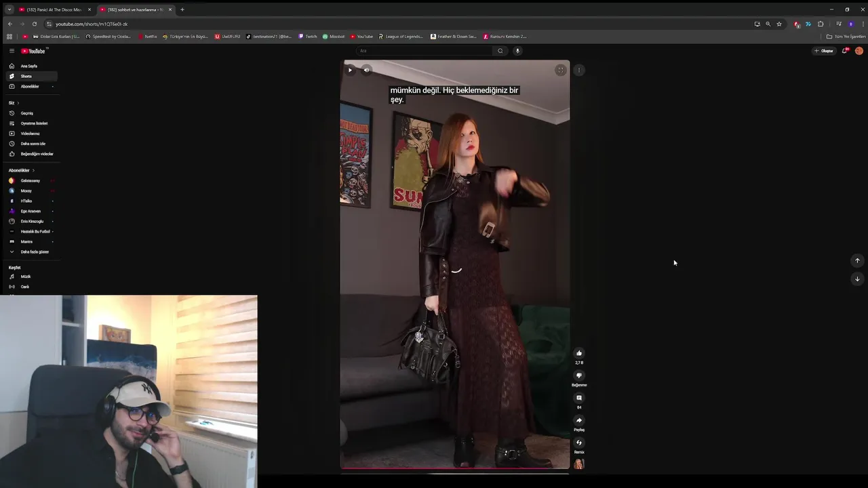Open the Netflix bookmark
The height and width of the screenshot is (488, 868).
[147, 37]
